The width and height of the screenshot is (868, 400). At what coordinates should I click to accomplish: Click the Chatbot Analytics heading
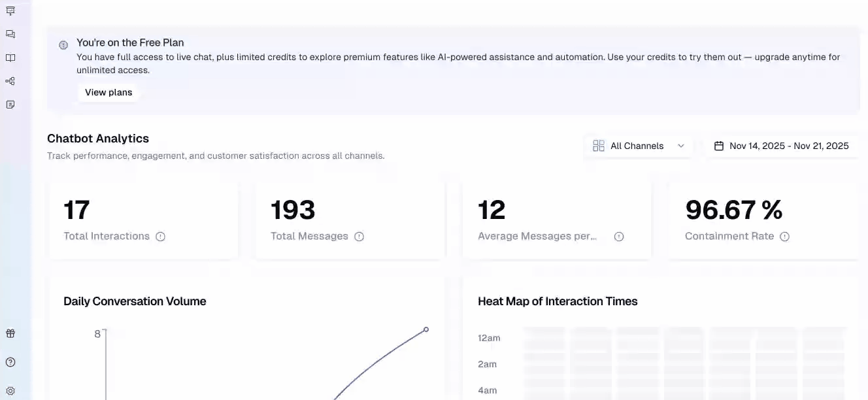98,139
